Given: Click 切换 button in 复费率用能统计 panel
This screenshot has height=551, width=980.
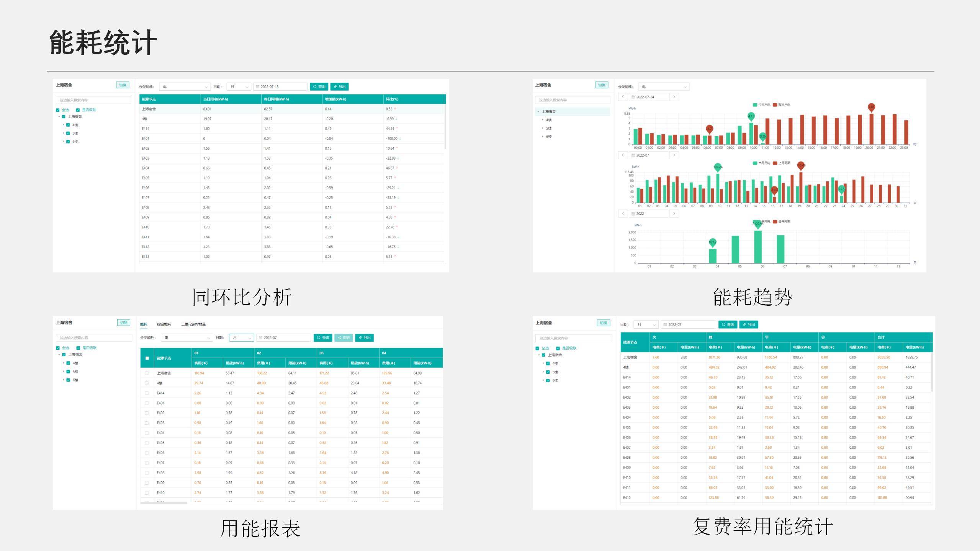Looking at the screenshot, I should (x=603, y=323).
